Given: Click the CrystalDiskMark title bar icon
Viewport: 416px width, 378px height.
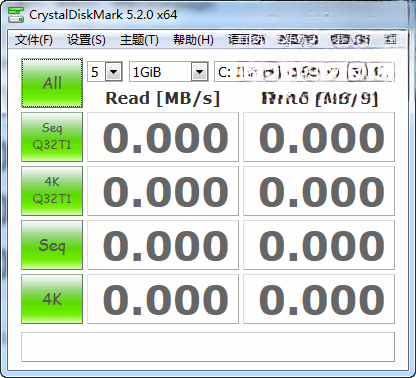Looking at the screenshot, I should pyautogui.click(x=16, y=14).
